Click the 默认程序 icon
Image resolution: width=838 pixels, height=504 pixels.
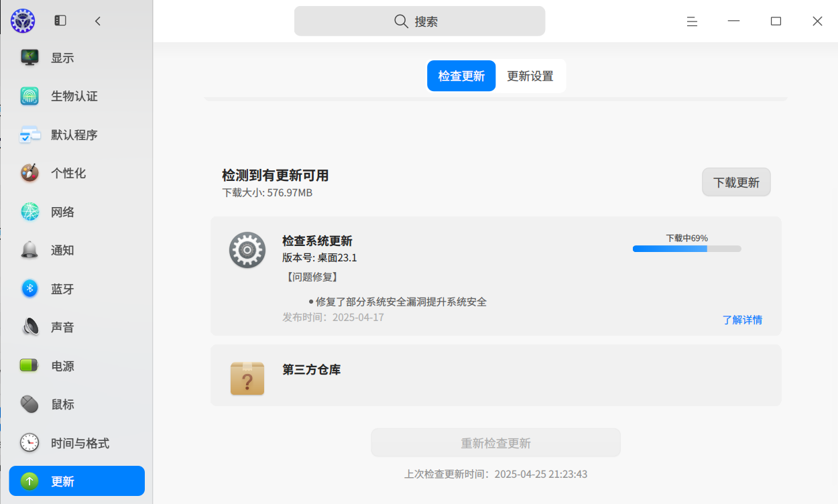point(29,135)
